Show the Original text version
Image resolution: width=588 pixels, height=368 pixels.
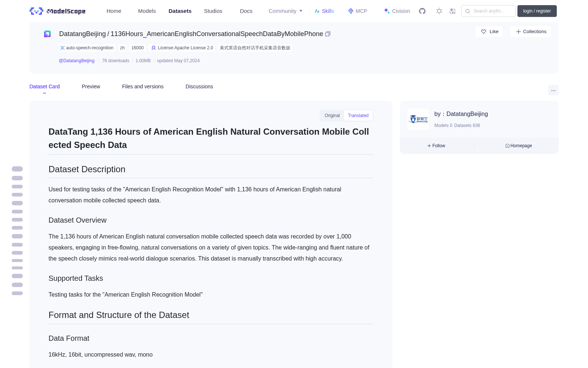tap(332, 116)
